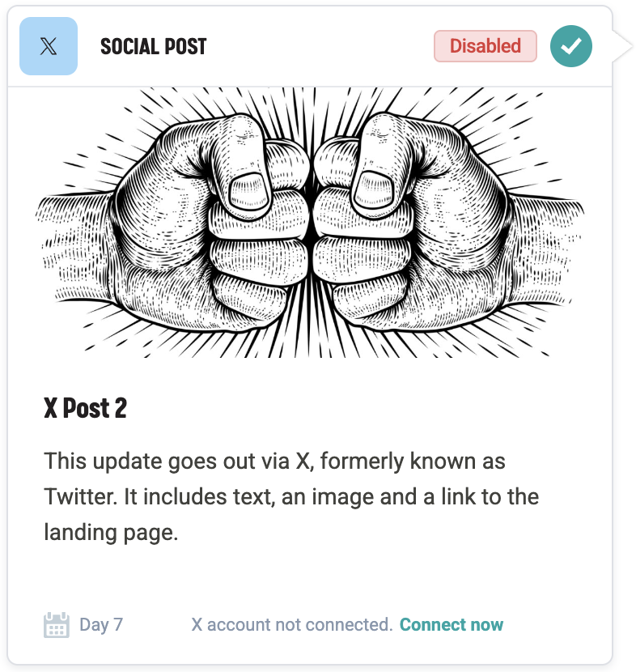Screen dimensions: 636x672
Task: Select the Day 7 schedule label
Action: [x=101, y=625]
